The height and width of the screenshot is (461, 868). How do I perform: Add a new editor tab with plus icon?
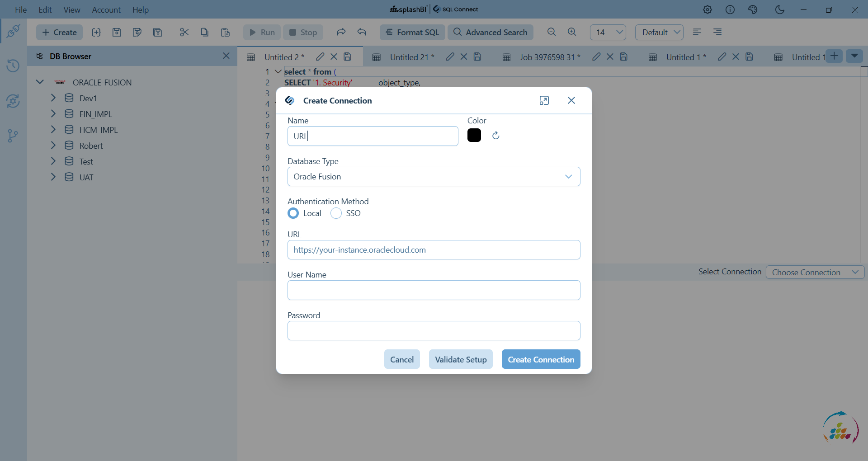(x=834, y=56)
